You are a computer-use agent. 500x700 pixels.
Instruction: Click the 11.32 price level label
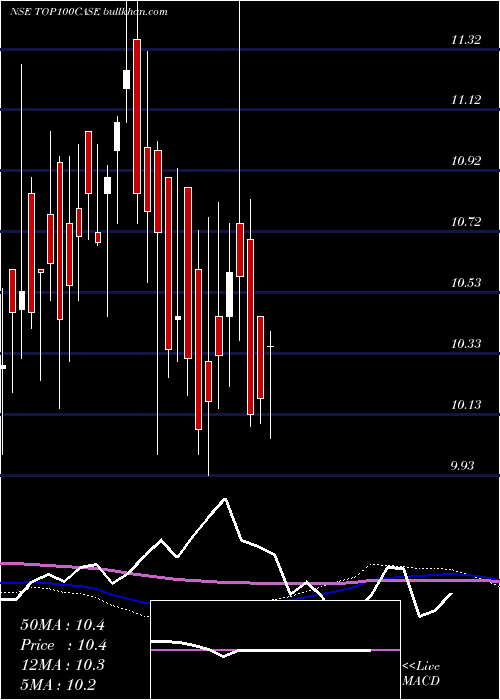click(x=466, y=40)
